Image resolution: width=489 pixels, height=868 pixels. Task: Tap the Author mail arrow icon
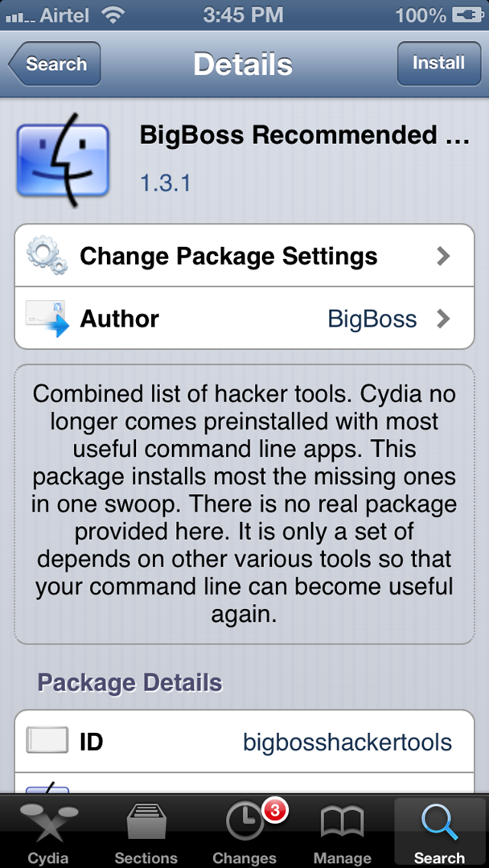(x=47, y=319)
